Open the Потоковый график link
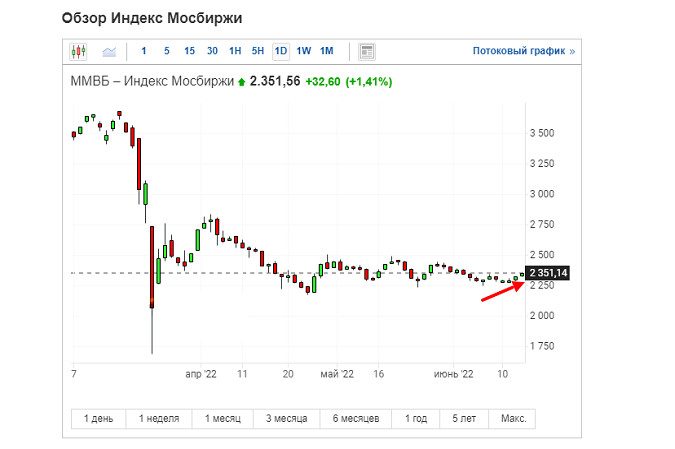The height and width of the screenshot is (449, 675). pyautogui.click(x=524, y=51)
